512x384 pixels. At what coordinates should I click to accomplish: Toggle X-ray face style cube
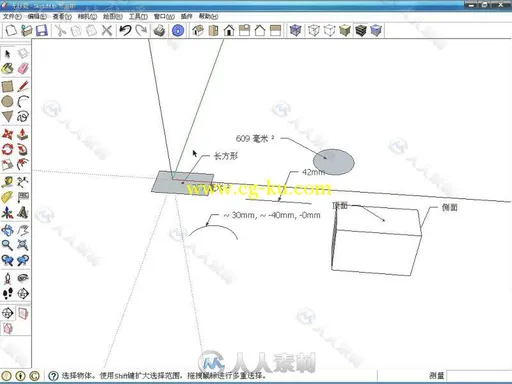point(295,31)
